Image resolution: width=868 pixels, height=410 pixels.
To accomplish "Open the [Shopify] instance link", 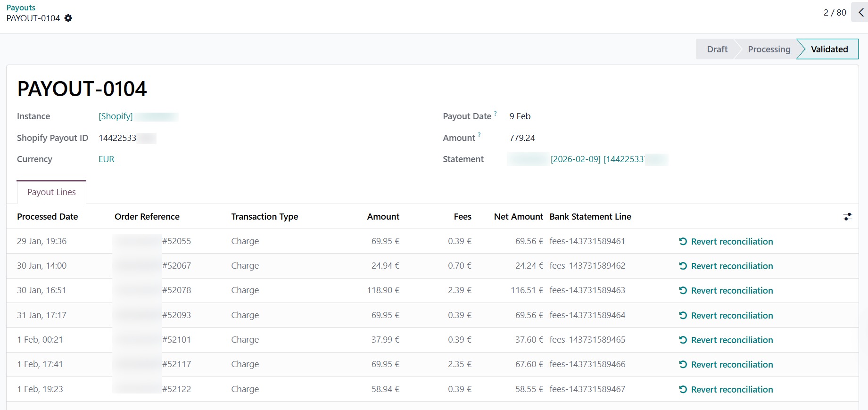I will [x=116, y=116].
